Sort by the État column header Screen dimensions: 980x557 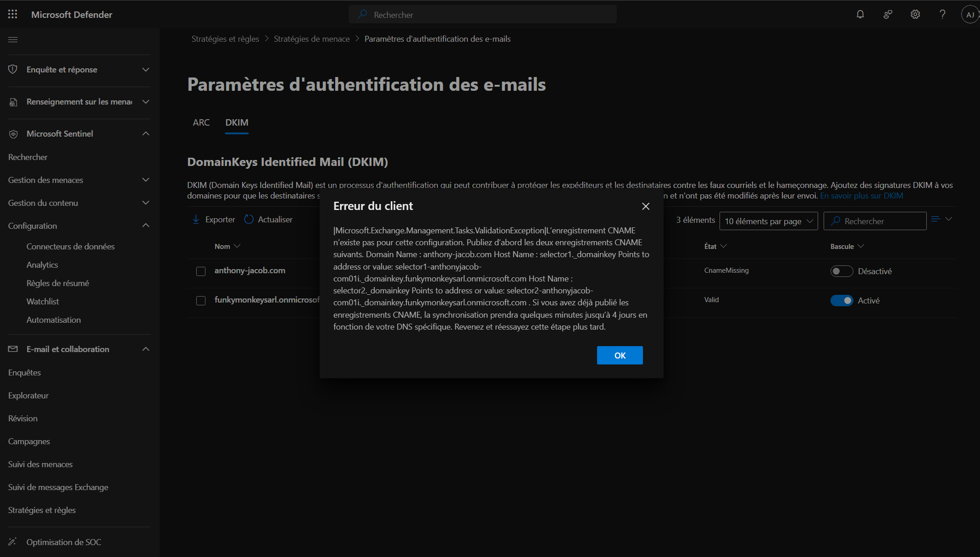coord(715,246)
